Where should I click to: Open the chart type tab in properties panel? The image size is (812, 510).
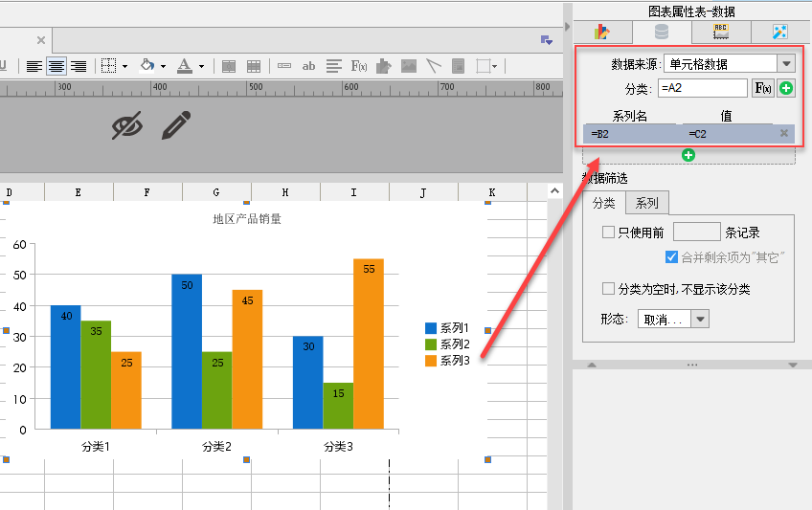601,33
